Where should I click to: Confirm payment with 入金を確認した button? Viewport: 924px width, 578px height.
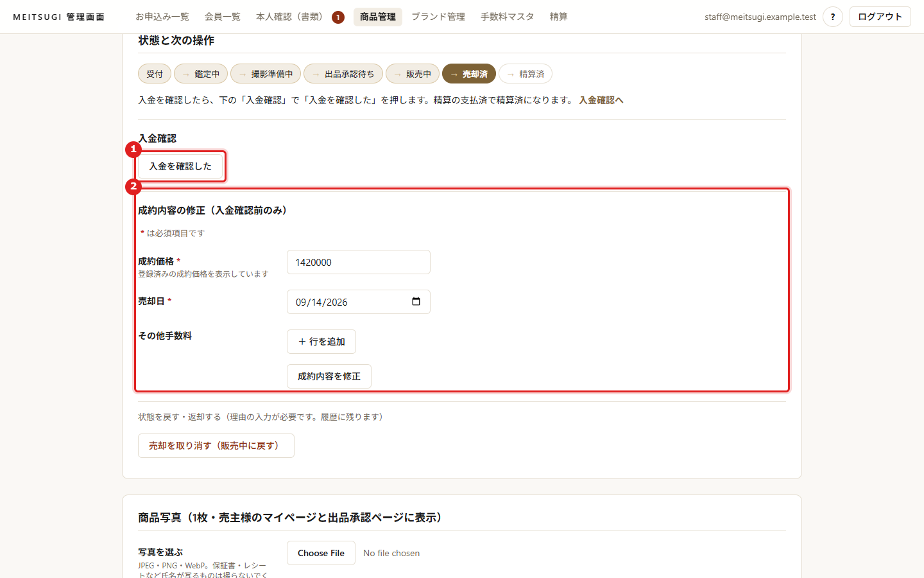pyautogui.click(x=180, y=166)
